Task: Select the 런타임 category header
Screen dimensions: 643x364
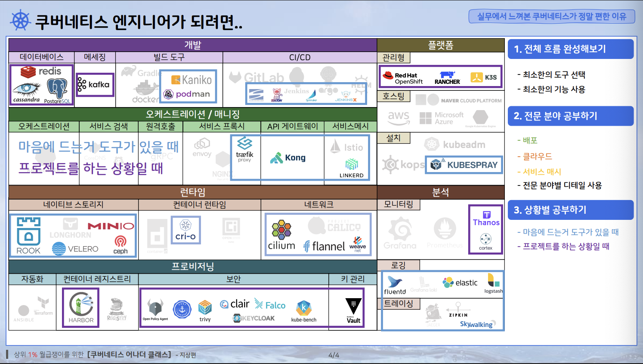Action: point(193,192)
